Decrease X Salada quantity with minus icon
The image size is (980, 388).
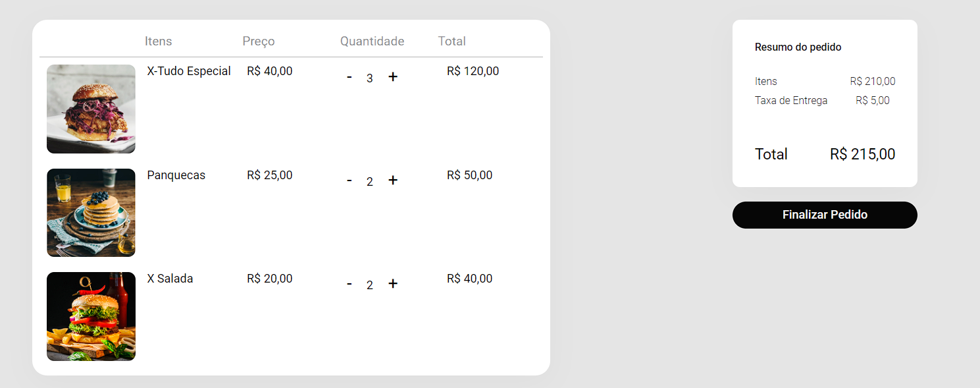pos(349,284)
